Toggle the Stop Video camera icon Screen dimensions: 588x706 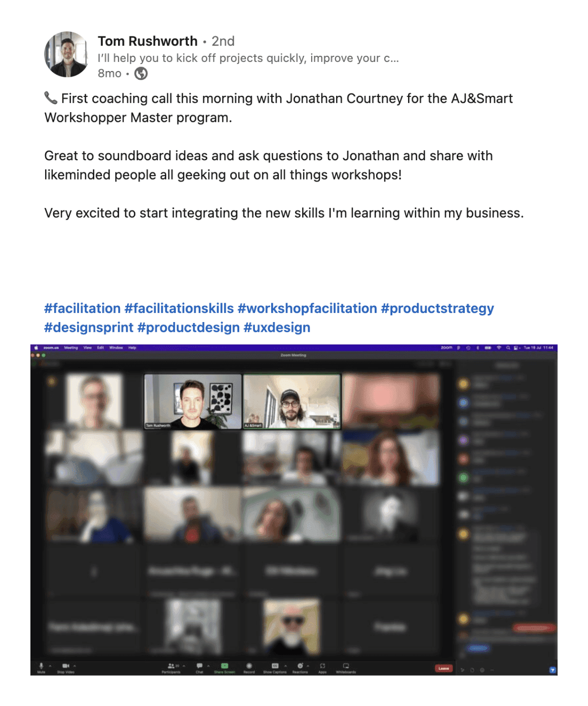point(65,665)
